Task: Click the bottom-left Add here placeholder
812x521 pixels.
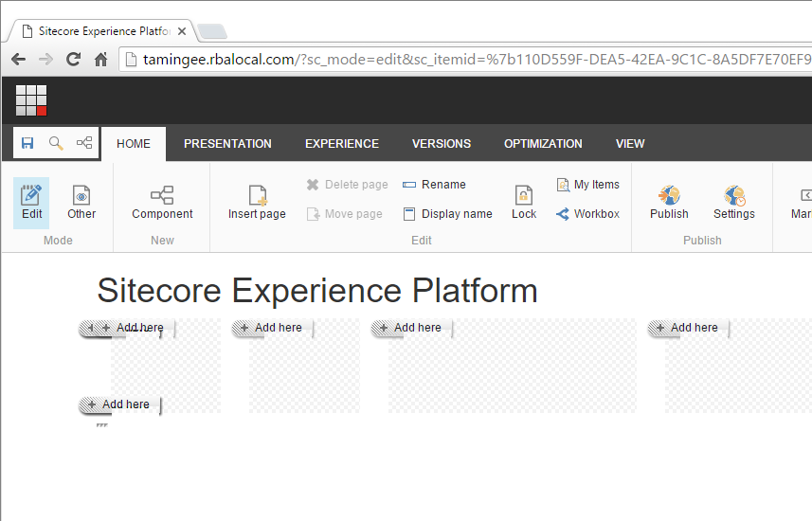Action: pos(119,404)
